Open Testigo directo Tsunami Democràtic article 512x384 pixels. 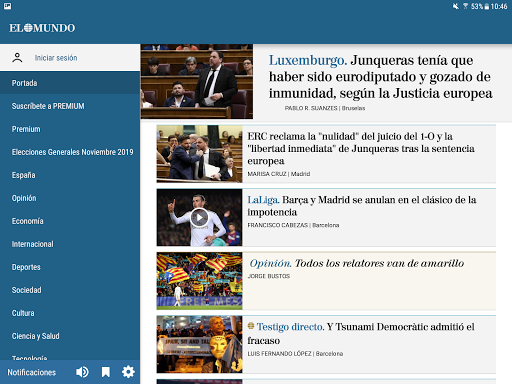coord(361,333)
